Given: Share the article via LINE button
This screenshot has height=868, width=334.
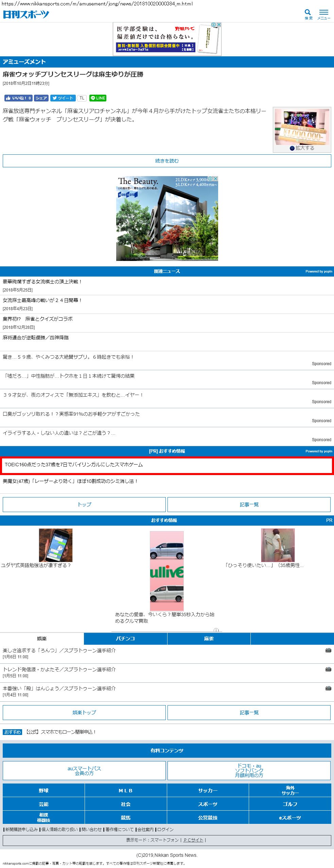Looking at the screenshot, I should [x=98, y=98].
